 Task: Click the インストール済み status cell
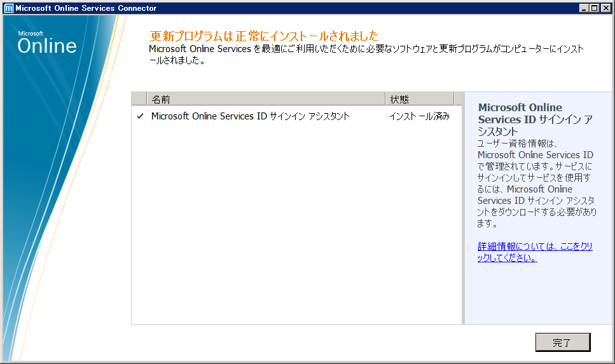(419, 116)
